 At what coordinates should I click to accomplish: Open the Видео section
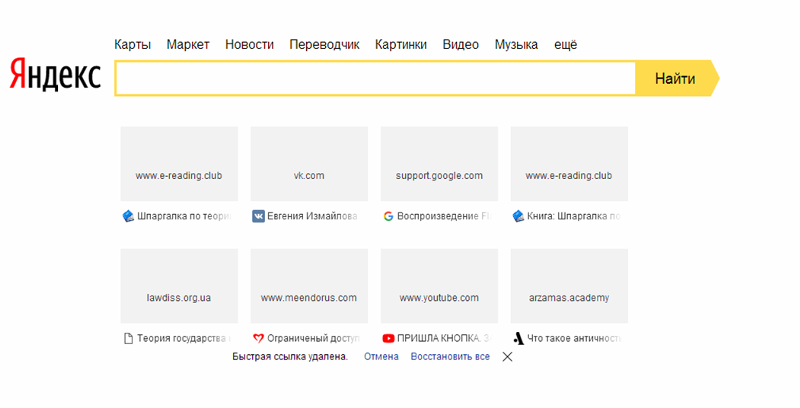(x=461, y=45)
